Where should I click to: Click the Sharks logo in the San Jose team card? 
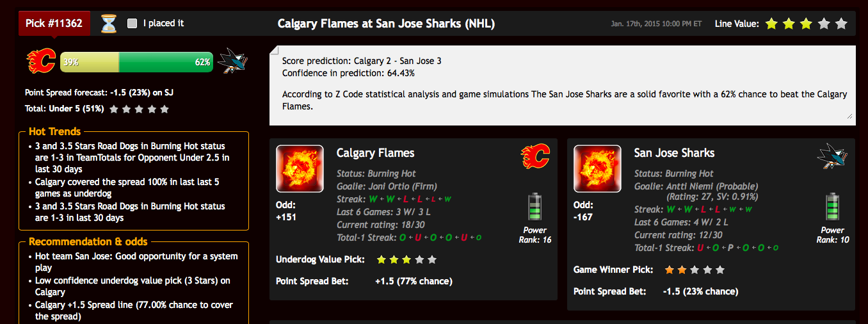pyautogui.click(x=832, y=156)
